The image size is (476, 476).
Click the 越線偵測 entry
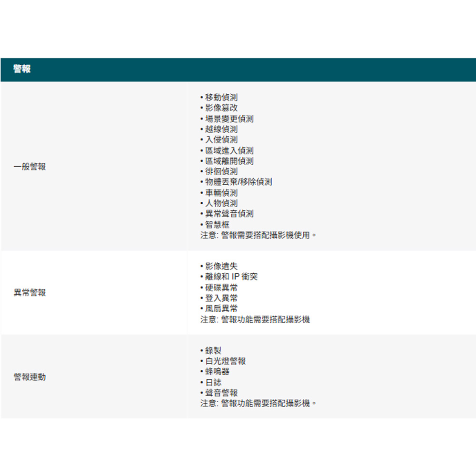click(221, 129)
